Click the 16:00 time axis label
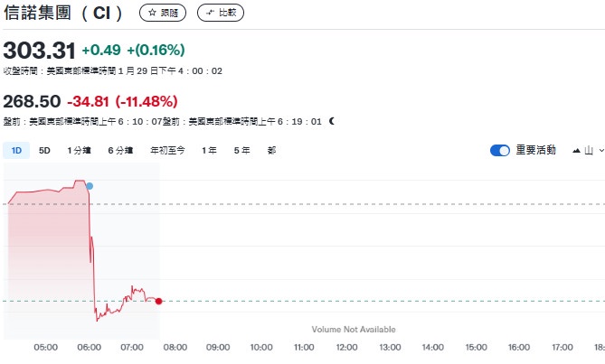Viewport: 605px width, 364px height. pos(519,348)
